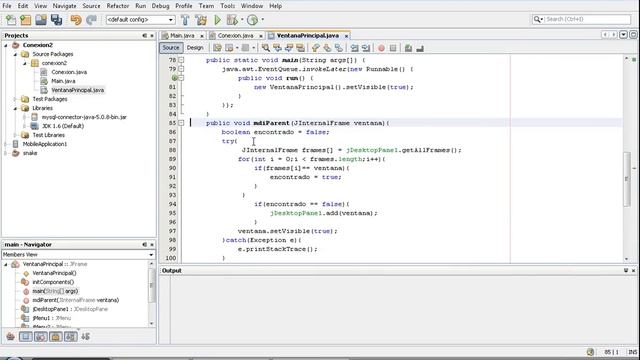Open the Tools menu
640x360 pixels.
coord(227,6)
